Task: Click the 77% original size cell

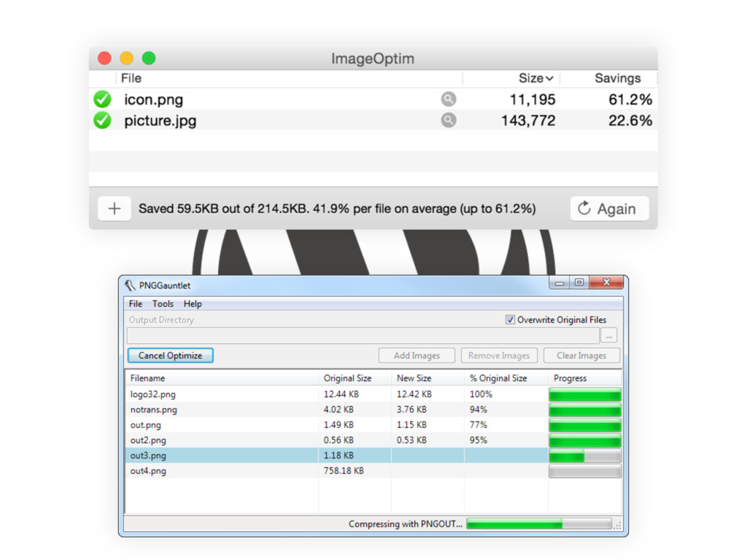Action: tap(479, 425)
